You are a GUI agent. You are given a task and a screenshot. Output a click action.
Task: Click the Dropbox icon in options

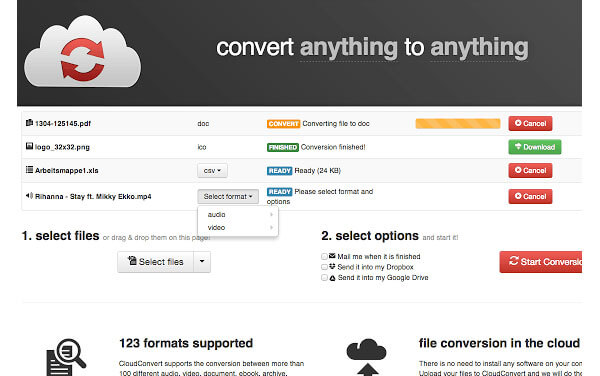point(332,266)
